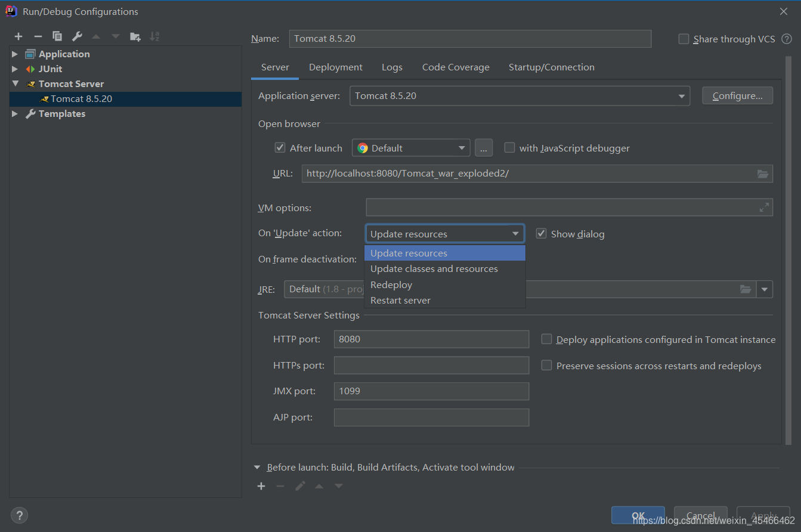Move before launch task up arrow
Viewport: 801px width, 532px height.
coord(319,486)
